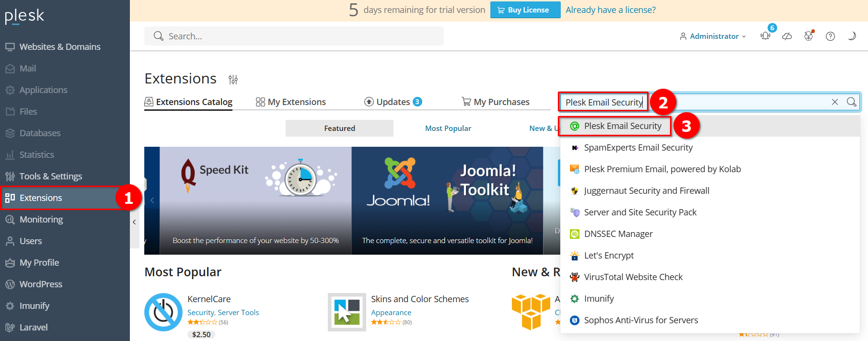The image size is (868, 341).
Task: Select 'Imunify' in the search suggestions
Action: click(x=710, y=298)
